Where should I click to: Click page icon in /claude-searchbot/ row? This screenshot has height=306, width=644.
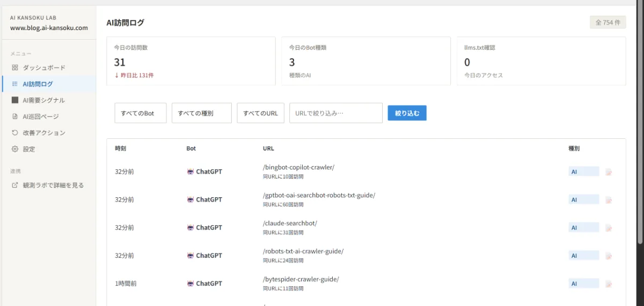pos(609,228)
